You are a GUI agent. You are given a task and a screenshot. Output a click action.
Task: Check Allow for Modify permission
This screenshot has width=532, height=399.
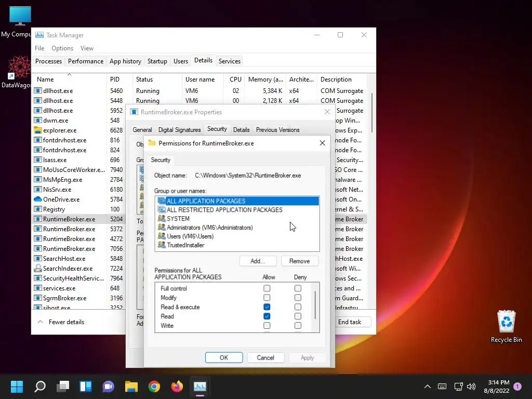pos(267,298)
